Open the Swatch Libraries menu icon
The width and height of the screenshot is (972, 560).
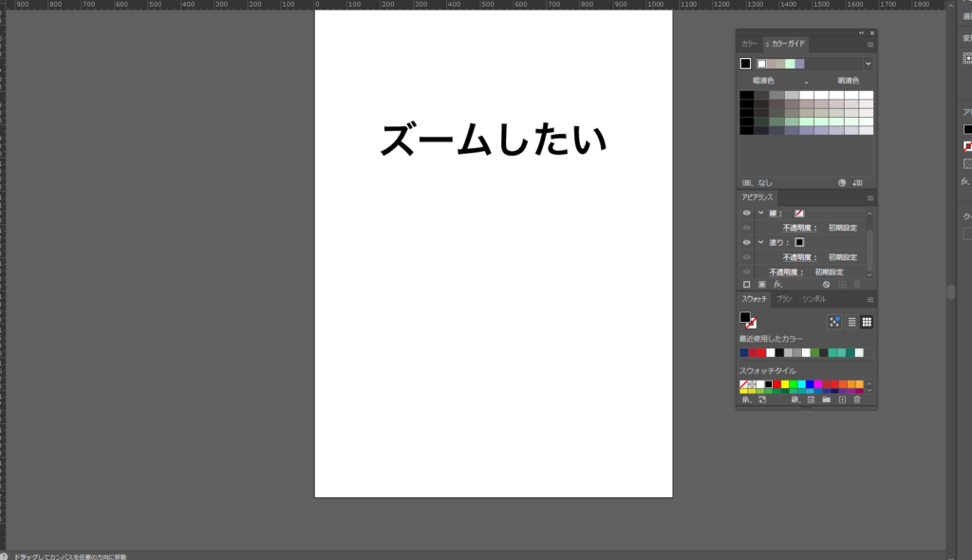tap(746, 400)
